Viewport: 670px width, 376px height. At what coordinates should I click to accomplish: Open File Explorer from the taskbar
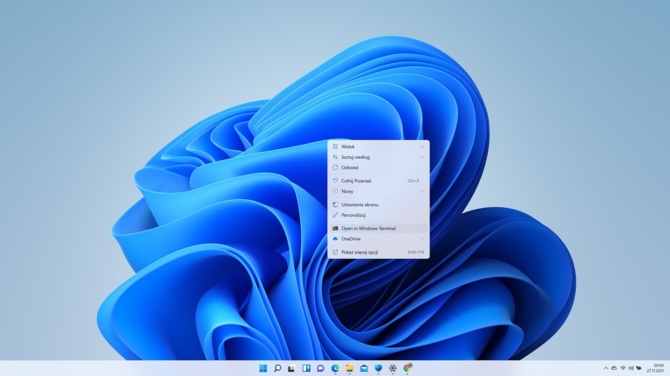[x=350, y=368]
